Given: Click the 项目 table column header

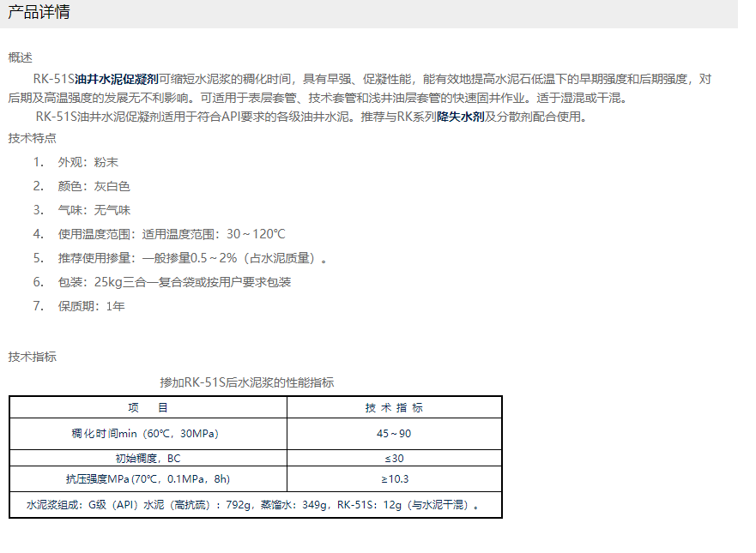Looking at the screenshot, I should point(148,408).
